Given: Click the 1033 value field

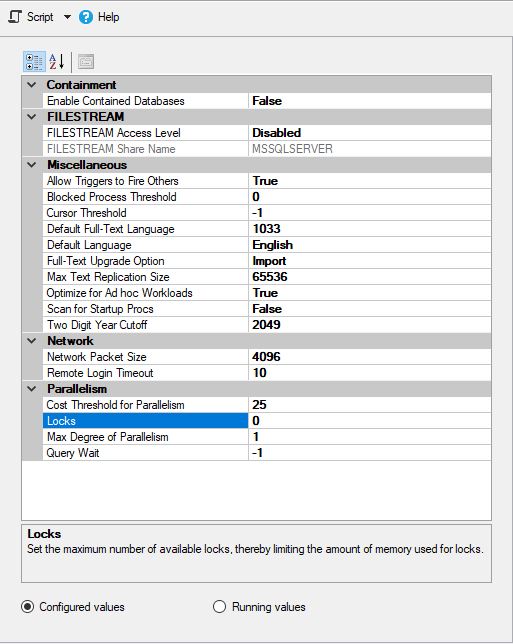Looking at the screenshot, I should (x=370, y=229).
